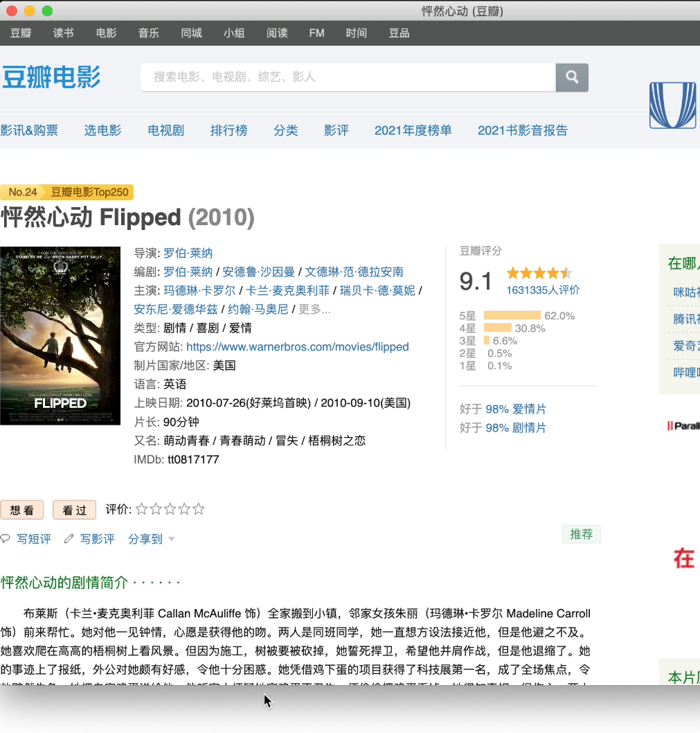
Task: Open 豆品 in the top navigation
Action: [x=399, y=33]
